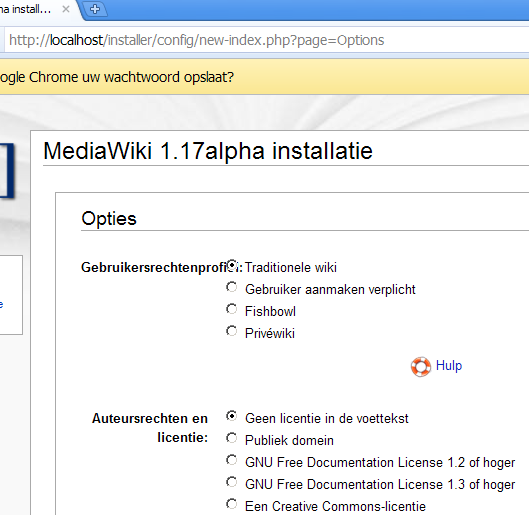Select the Fishbowl profile radio button
Viewport: 529px width, 515px height.
click(x=231, y=309)
